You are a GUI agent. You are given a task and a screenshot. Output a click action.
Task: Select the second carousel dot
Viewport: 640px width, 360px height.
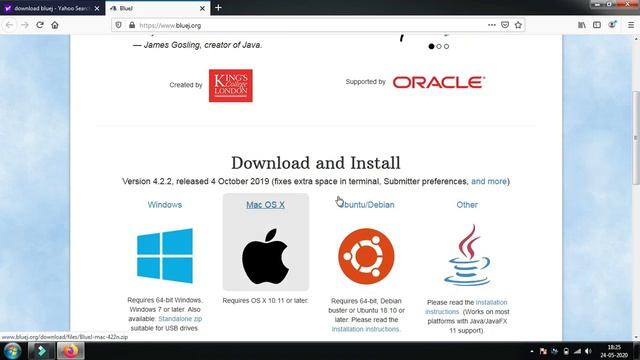pos(439,47)
